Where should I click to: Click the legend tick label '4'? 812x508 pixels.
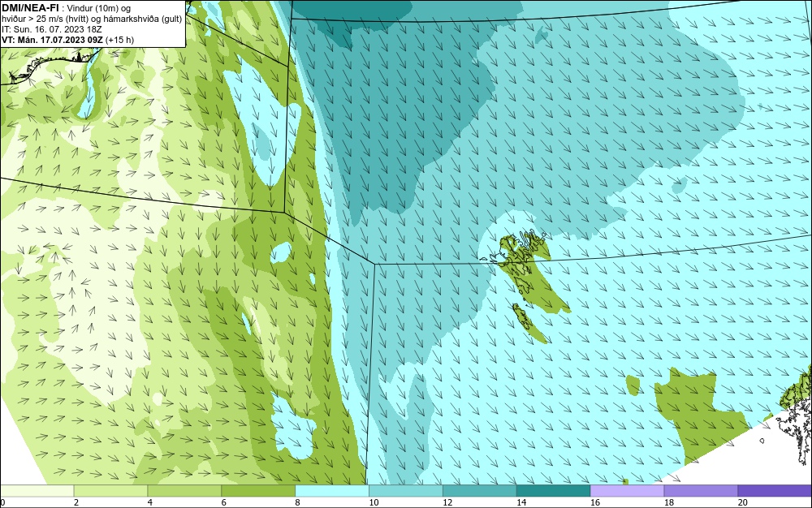[x=149, y=502]
